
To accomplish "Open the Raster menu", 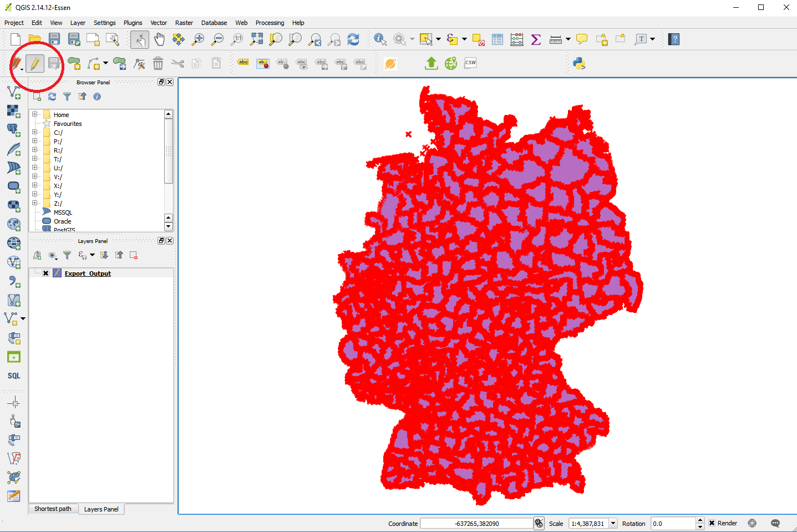I will (184, 23).
